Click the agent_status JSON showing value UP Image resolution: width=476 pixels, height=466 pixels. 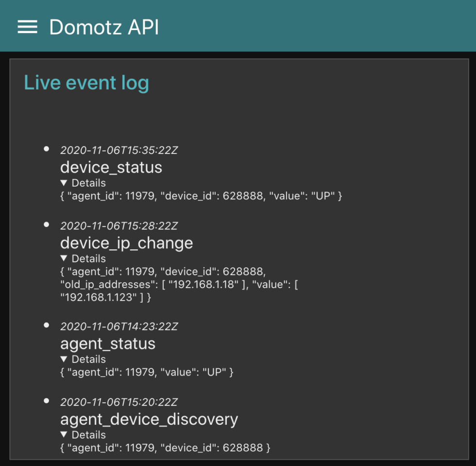147,372
